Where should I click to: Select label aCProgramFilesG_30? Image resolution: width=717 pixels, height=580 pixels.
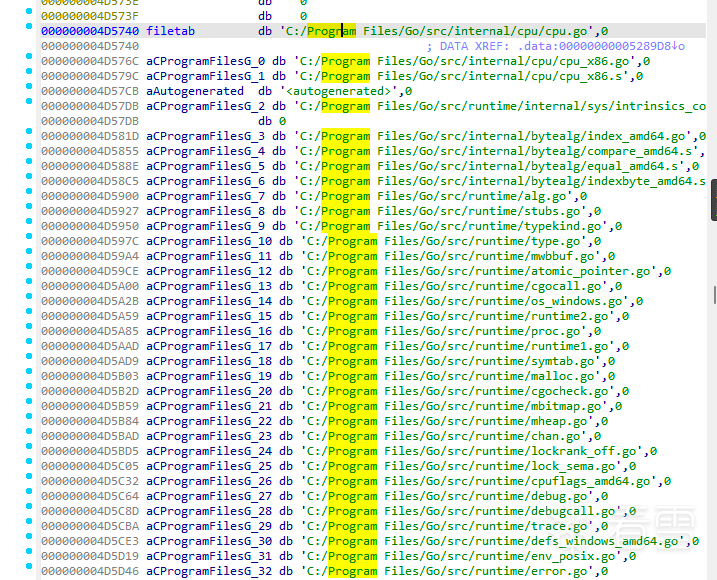[209, 541]
